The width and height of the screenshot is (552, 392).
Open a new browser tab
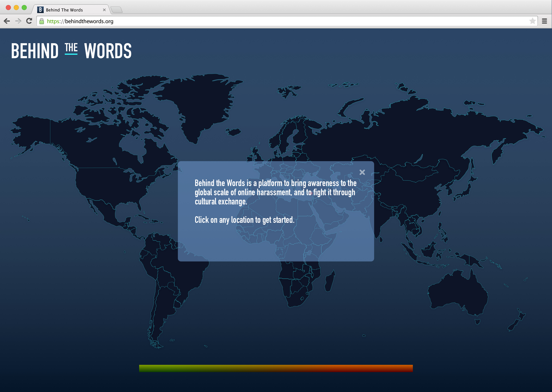coord(117,10)
